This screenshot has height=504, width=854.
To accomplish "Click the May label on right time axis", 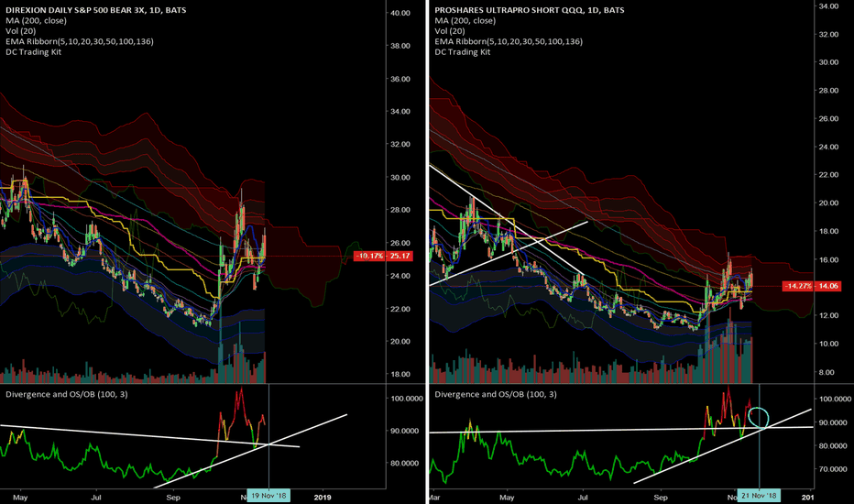I will tap(507, 497).
